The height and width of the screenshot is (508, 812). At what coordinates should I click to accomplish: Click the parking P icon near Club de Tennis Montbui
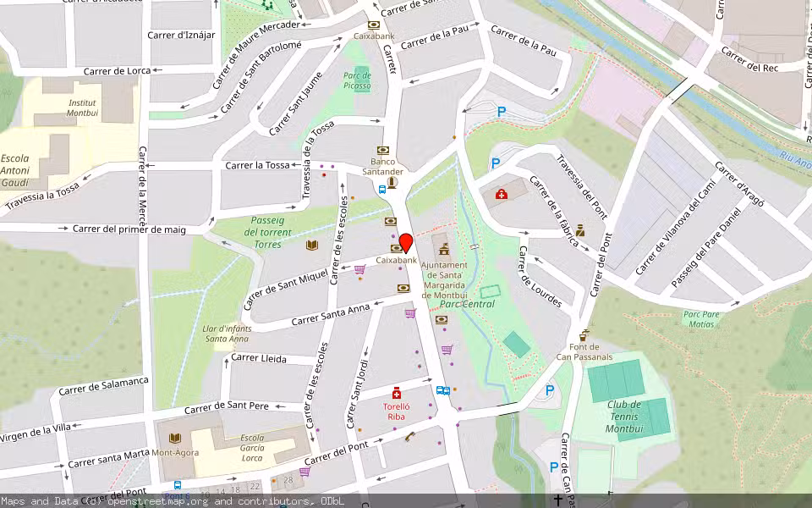549,391
